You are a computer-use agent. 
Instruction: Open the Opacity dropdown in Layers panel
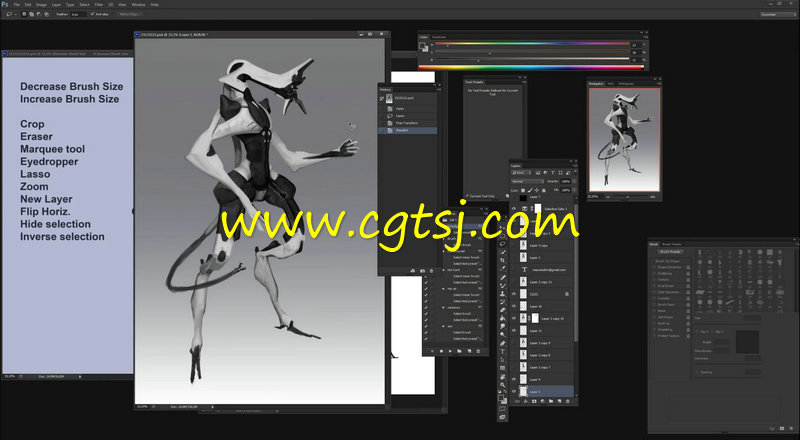pos(574,181)
